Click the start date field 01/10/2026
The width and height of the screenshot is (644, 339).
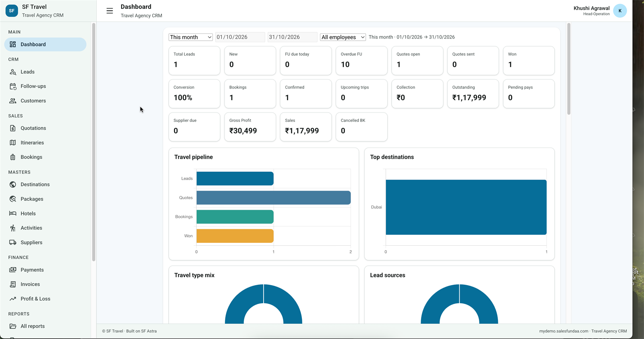(x=240, y=37)
